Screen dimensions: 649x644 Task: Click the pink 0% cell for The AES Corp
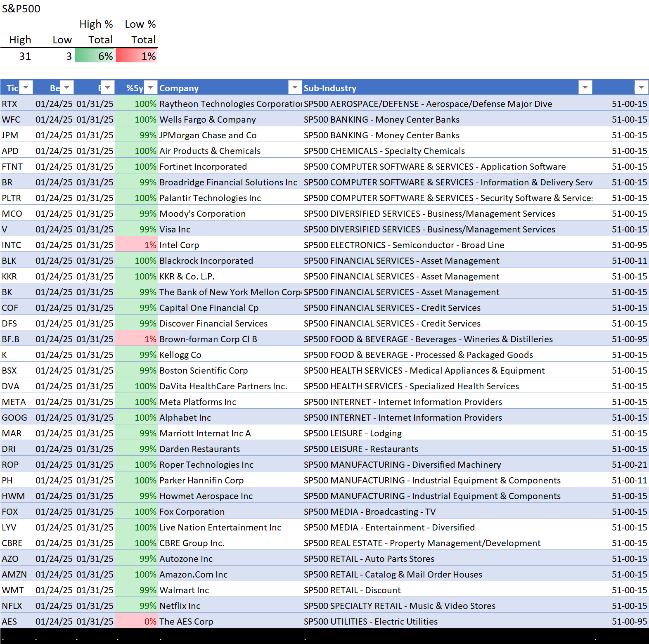coord(136,621)
